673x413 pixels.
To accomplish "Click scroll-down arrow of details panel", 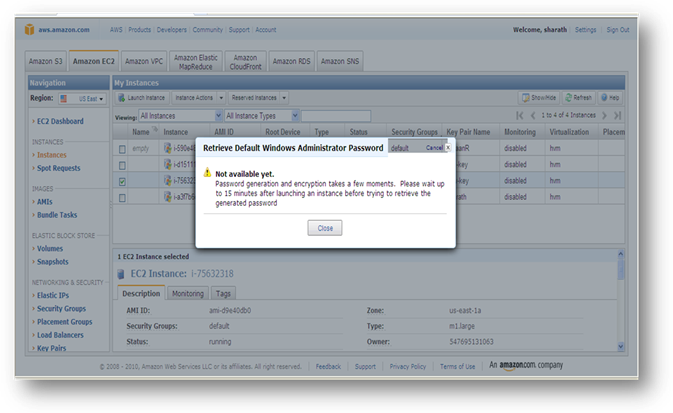I will pos(620,346).
